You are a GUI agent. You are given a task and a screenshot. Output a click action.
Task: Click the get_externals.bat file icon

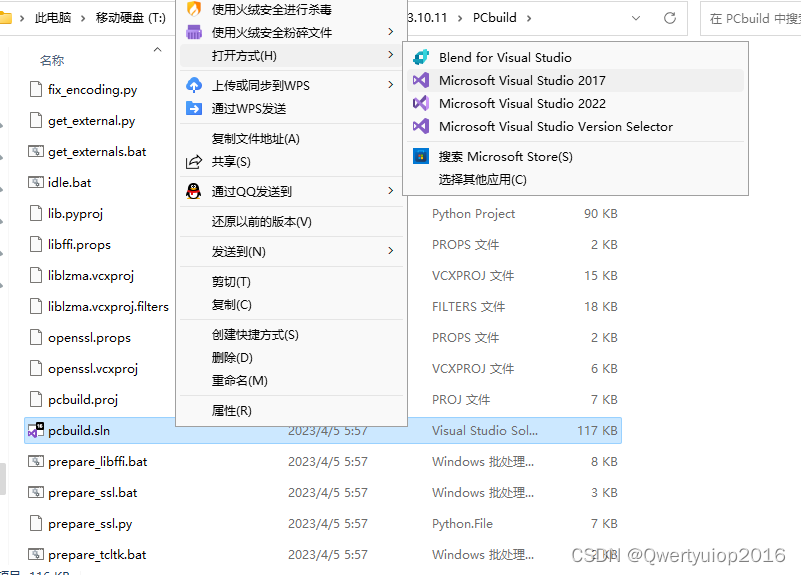pos(36,151)
